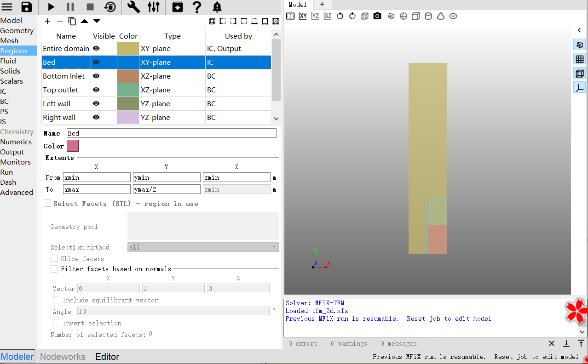Click the notifications bell icon
This screenshot has width=588, height=364.
point(217,7)
